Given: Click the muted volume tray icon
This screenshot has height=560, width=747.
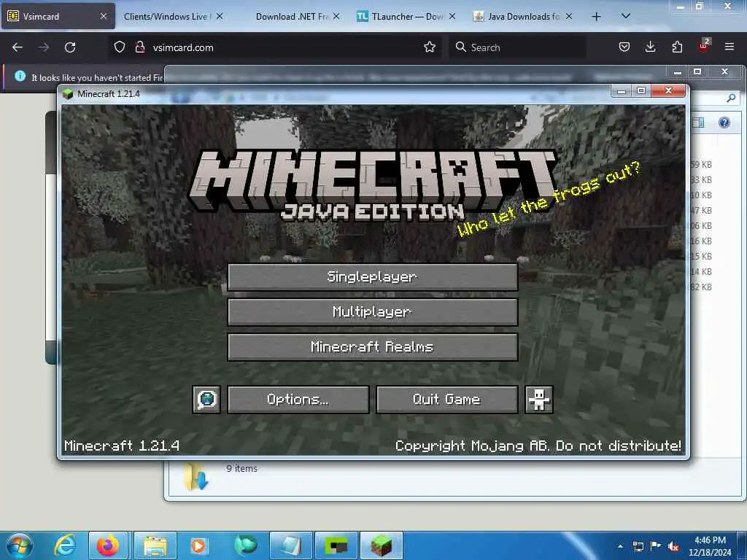Looking at the screenshot, I should tap(673, 546).
